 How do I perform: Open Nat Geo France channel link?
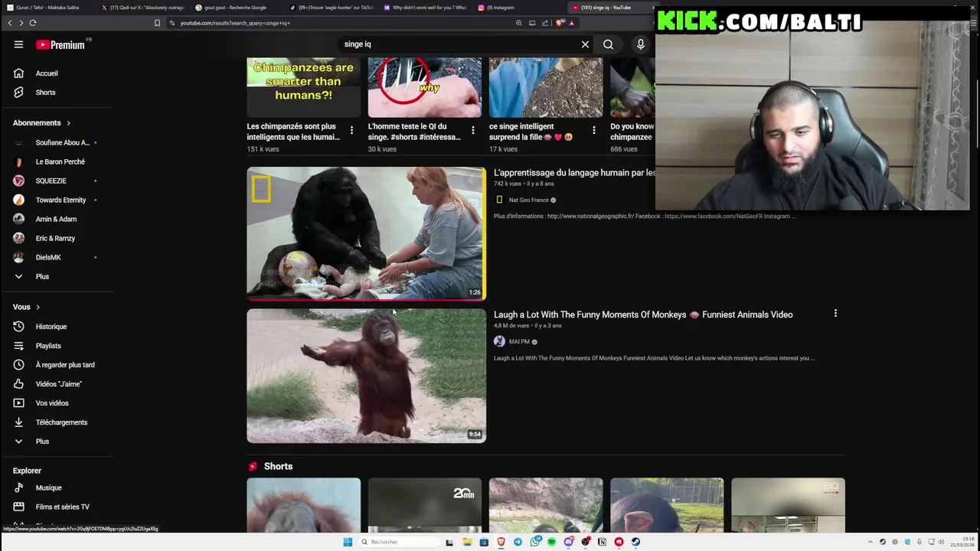point(528,200)
